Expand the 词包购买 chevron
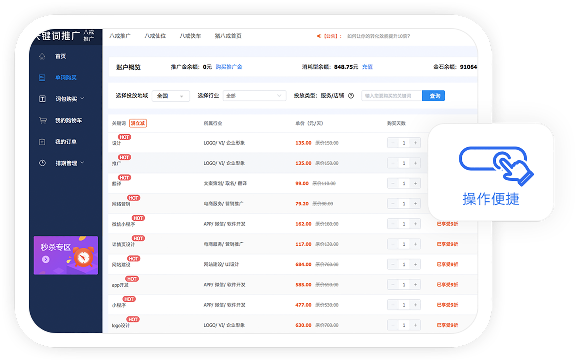 [x=82, y=98]
